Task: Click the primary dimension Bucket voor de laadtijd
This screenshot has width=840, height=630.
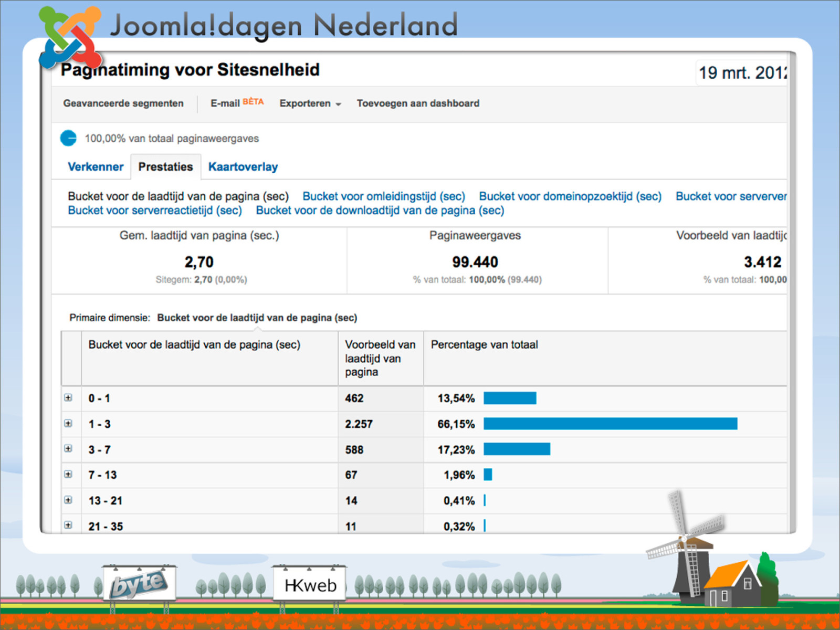Action: (x=257, y=318)
